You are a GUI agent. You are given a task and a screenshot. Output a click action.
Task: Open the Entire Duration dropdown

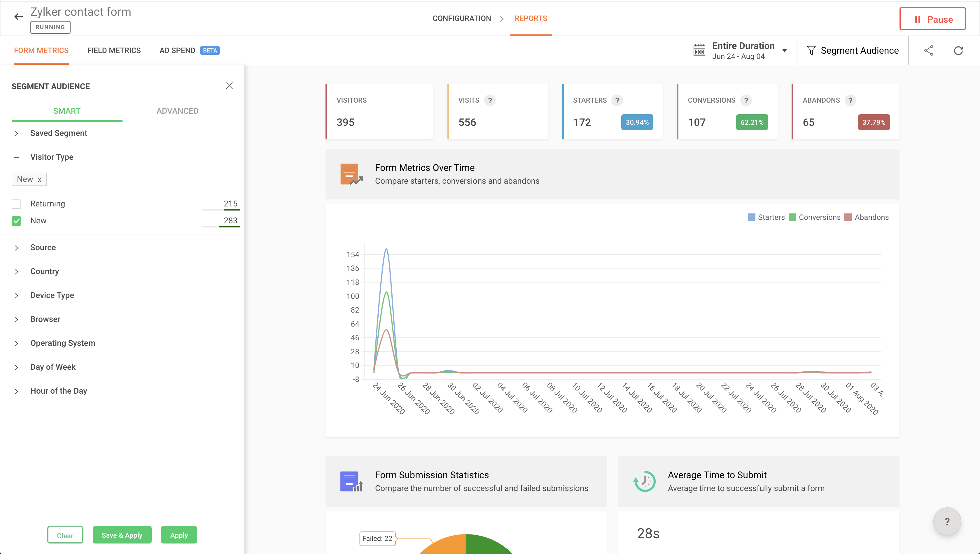(x=784, y=51)
